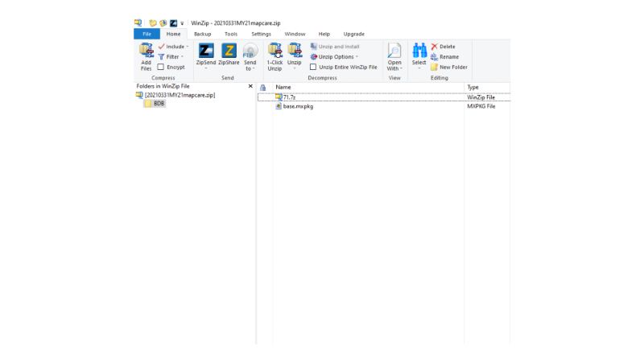644x362 pixels.
Task: Switch to the Window tab
Action: [x=295, y=34]
